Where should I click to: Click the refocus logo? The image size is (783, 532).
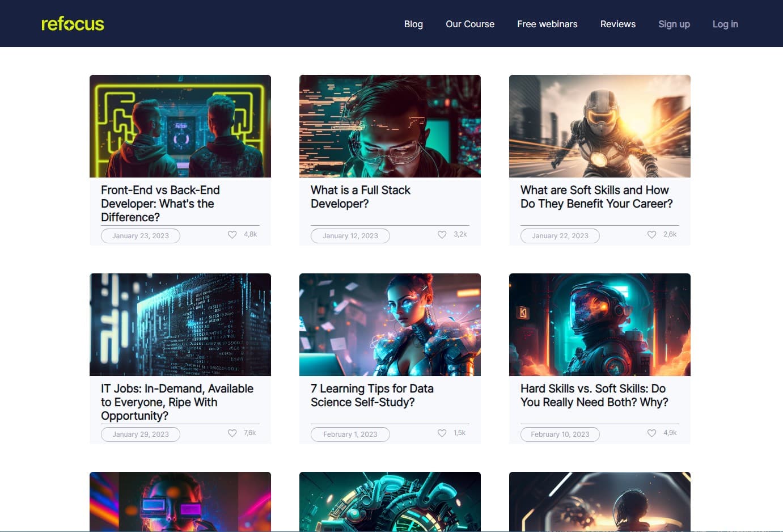[x=73, y=24]
